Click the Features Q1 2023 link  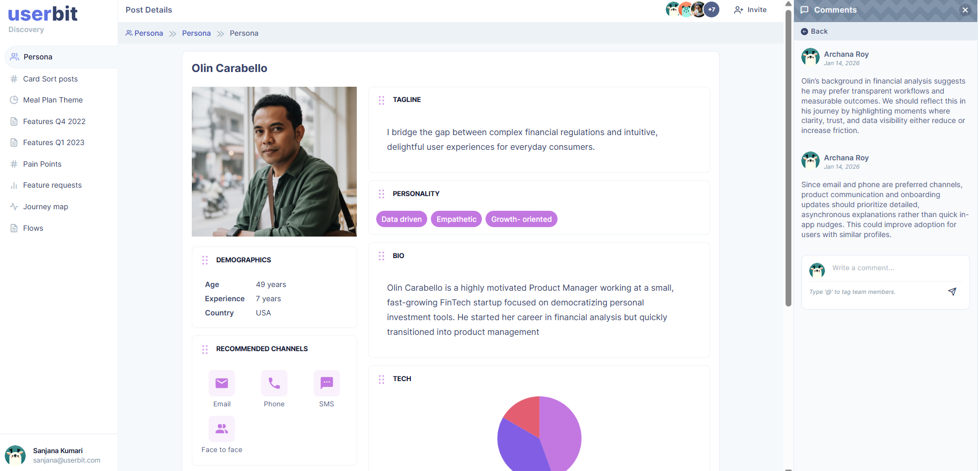[x=54, y=142]
